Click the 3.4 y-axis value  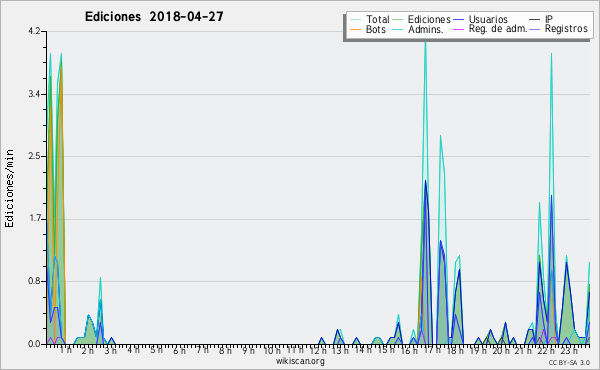(34, 94)
